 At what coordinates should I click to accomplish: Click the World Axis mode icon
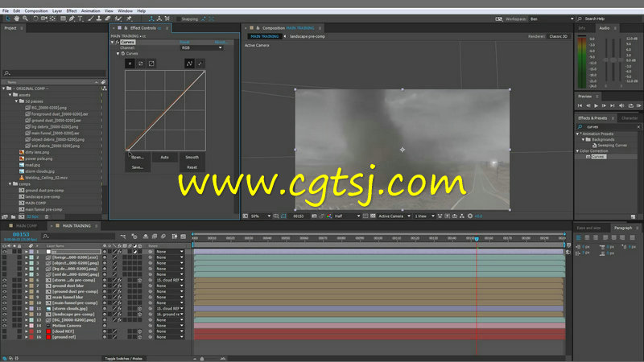point(159,19)
